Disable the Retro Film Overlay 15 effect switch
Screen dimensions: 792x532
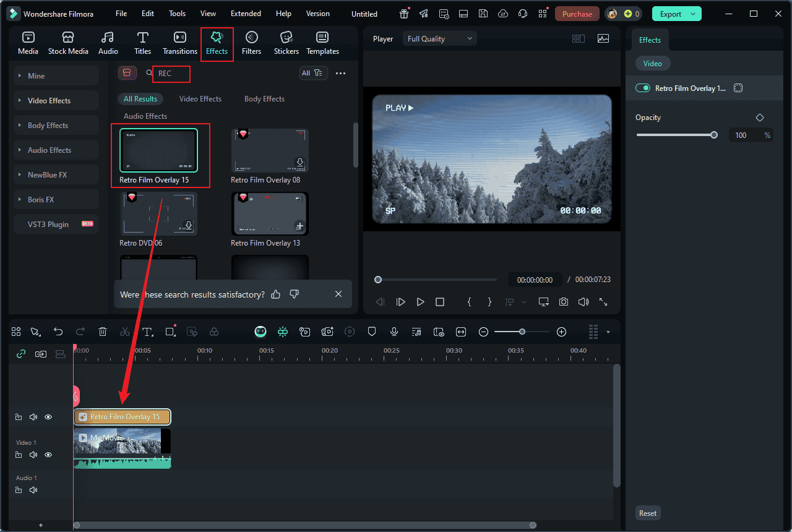(642, 88)
